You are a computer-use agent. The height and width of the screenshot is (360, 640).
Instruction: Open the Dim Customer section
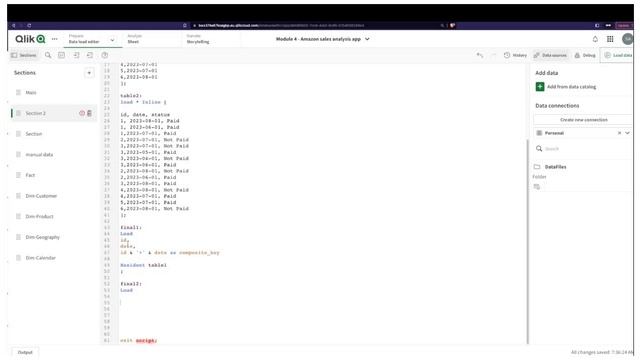point(41,196)
